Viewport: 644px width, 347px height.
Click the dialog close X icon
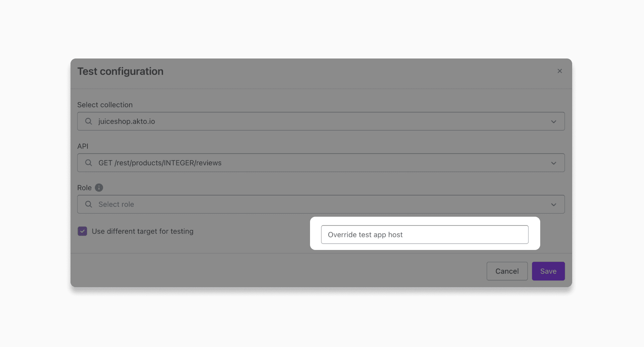click(x=559, y=71)
